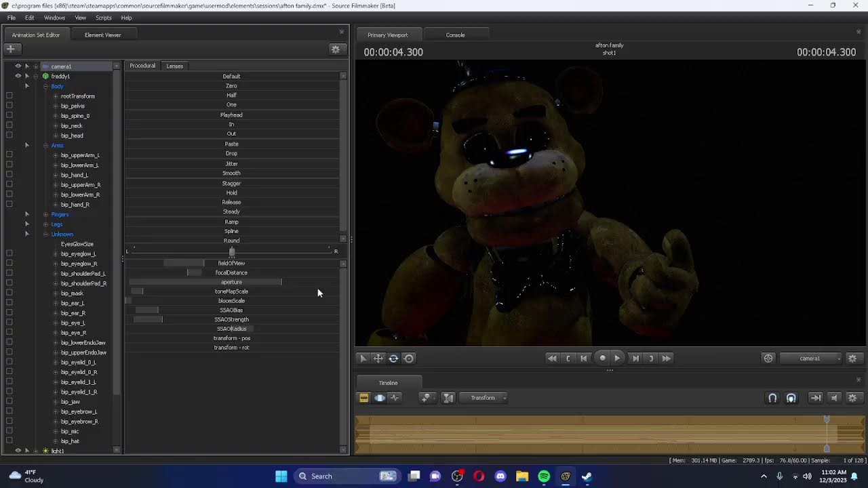This screenshot has height=488, width=868.
Task: Step to the next frame
Action: coord(635,359)
